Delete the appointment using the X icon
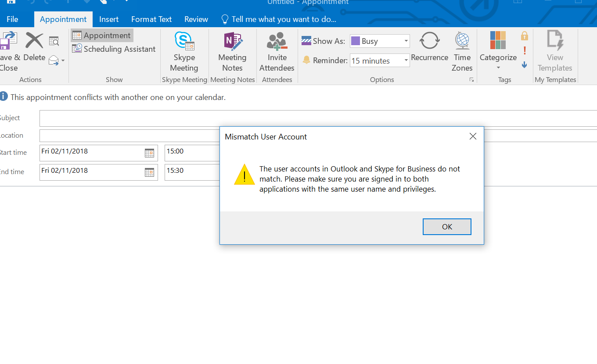597x364 pixels. [x=34, y=40]
